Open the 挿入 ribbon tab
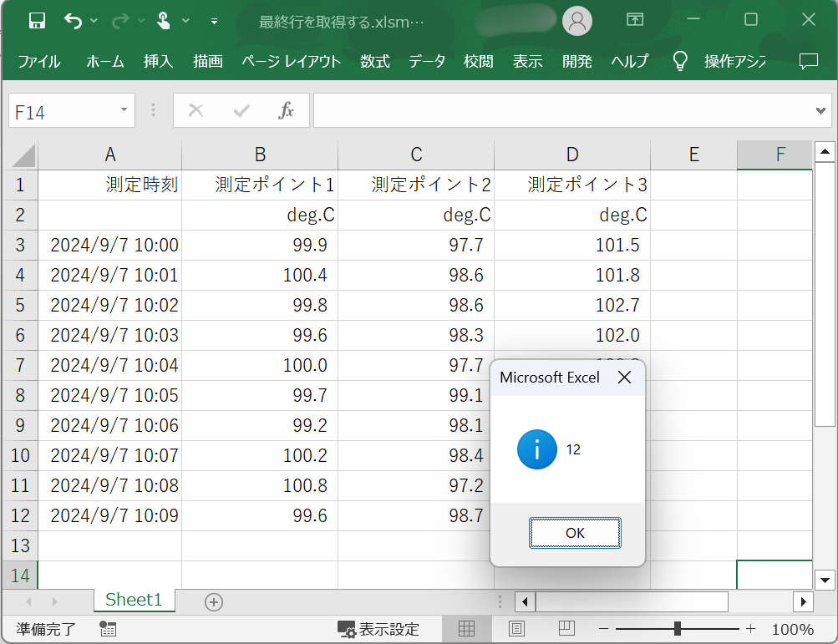This screenshot has height=644, width=838. (x=158, y=62)
